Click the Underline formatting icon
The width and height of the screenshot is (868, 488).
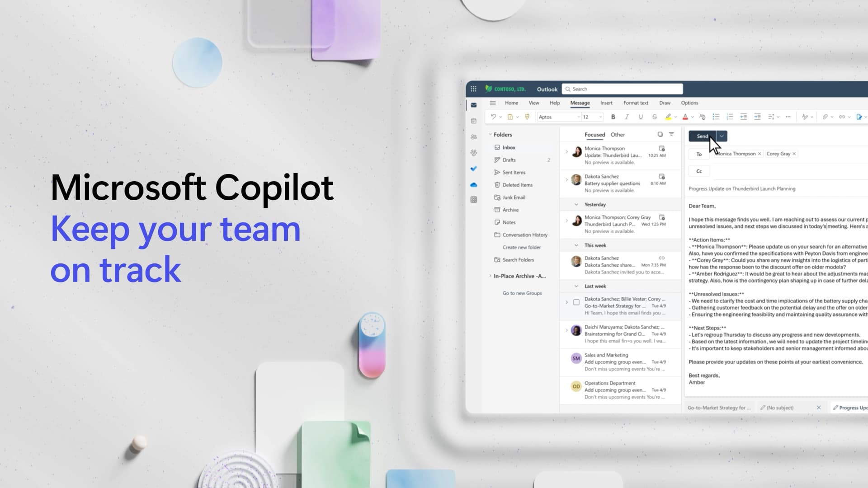click(640, 117)
